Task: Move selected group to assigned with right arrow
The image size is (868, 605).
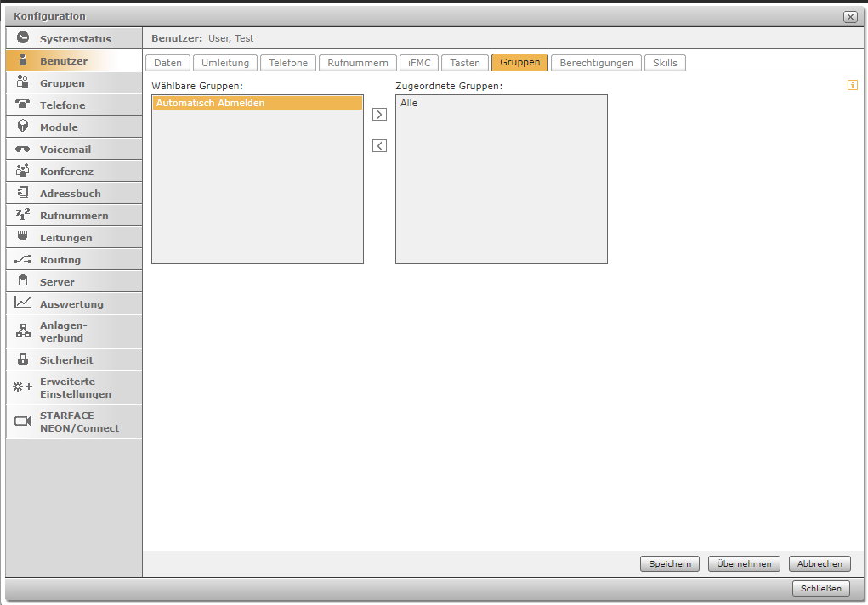Action: point(379,115)
